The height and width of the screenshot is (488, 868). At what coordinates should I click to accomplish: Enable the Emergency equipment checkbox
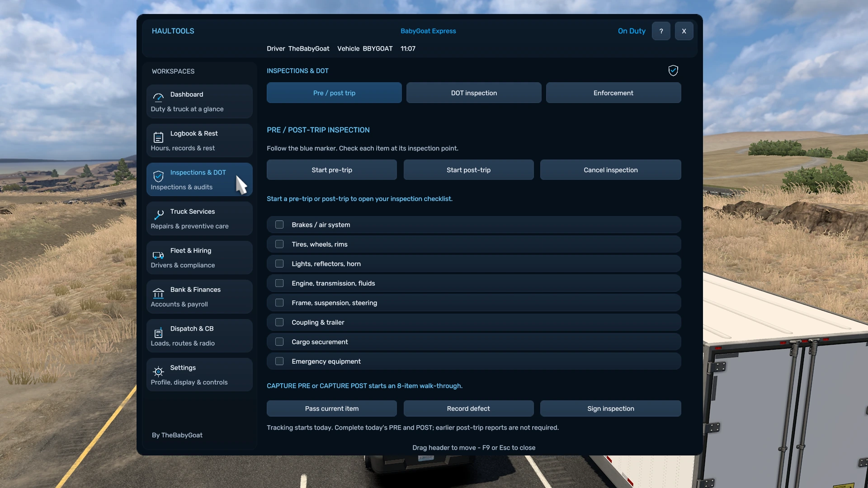279,361
